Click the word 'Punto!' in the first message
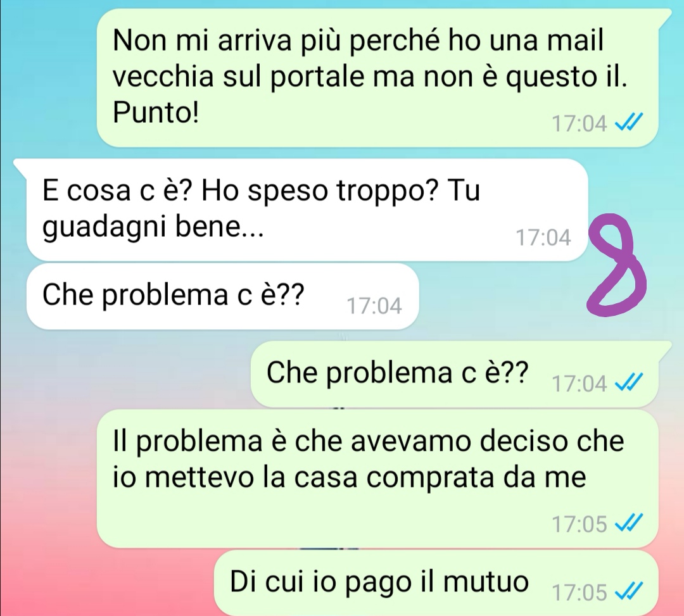The width and height of the screenshot is (684, 616). [156, 113]
